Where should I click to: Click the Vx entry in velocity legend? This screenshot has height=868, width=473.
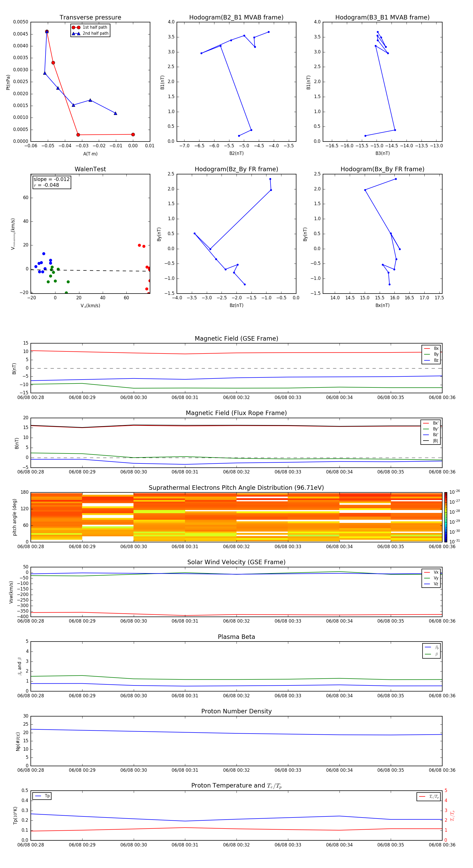[431, 572]
